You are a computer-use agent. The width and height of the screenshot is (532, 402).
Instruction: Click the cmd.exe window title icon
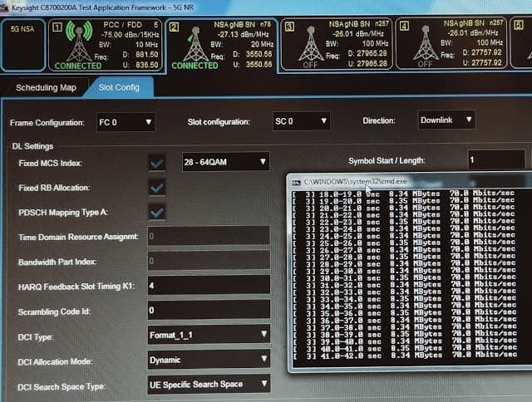tap(296, 183)
